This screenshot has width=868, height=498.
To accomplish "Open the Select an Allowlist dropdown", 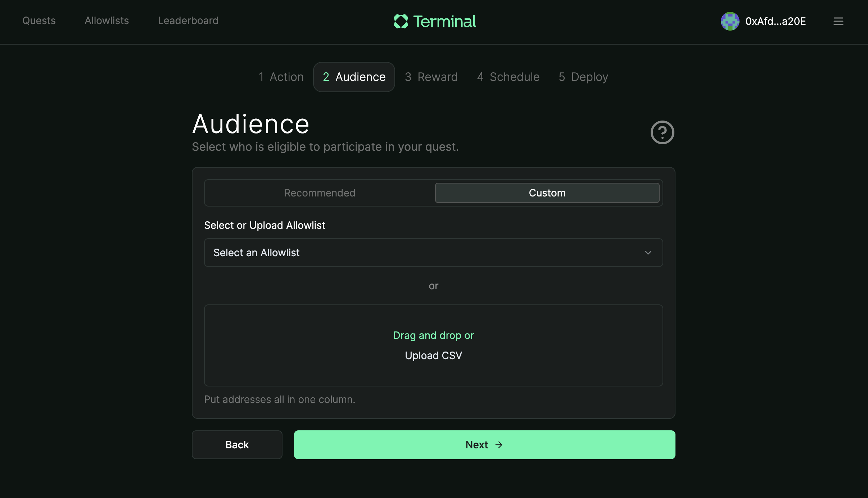I will coord(433,253).
